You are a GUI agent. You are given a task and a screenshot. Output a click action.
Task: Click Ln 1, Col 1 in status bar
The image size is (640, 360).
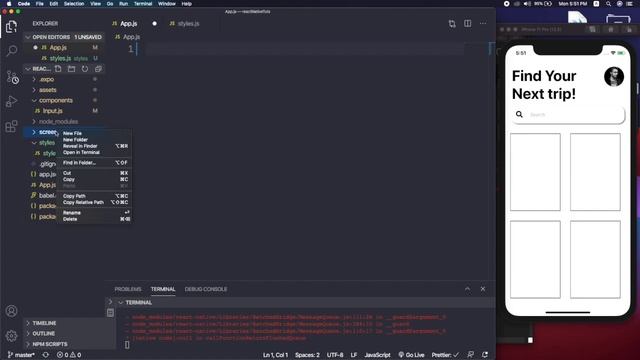(x=276, y=355)
